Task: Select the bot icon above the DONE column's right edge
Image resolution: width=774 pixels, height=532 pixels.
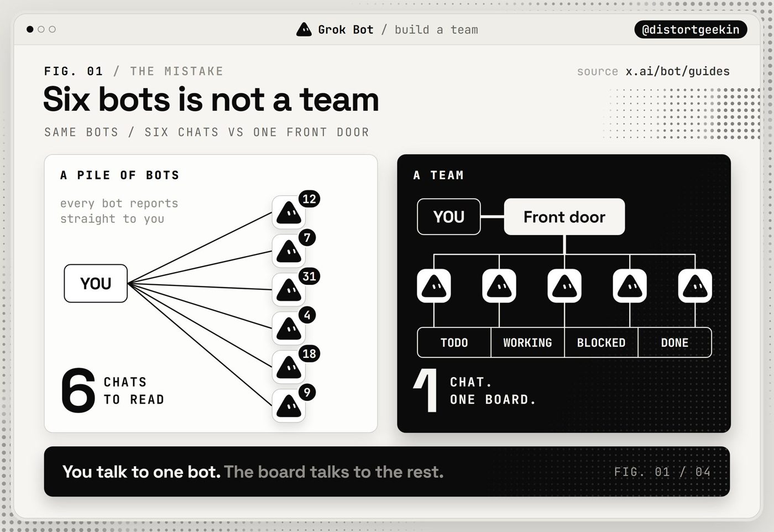Action: click(695, 286)
